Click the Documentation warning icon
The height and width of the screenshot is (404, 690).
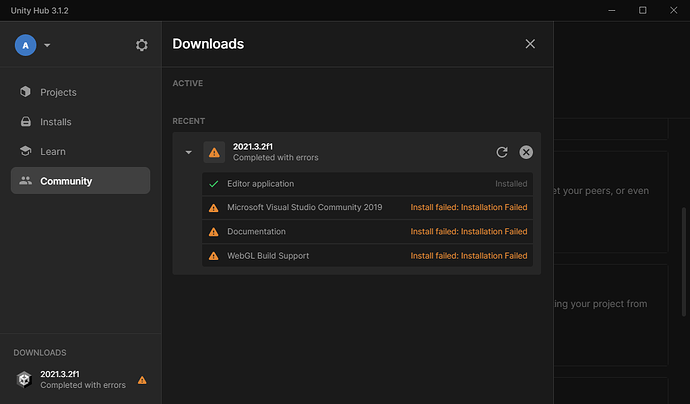point(213,232)
